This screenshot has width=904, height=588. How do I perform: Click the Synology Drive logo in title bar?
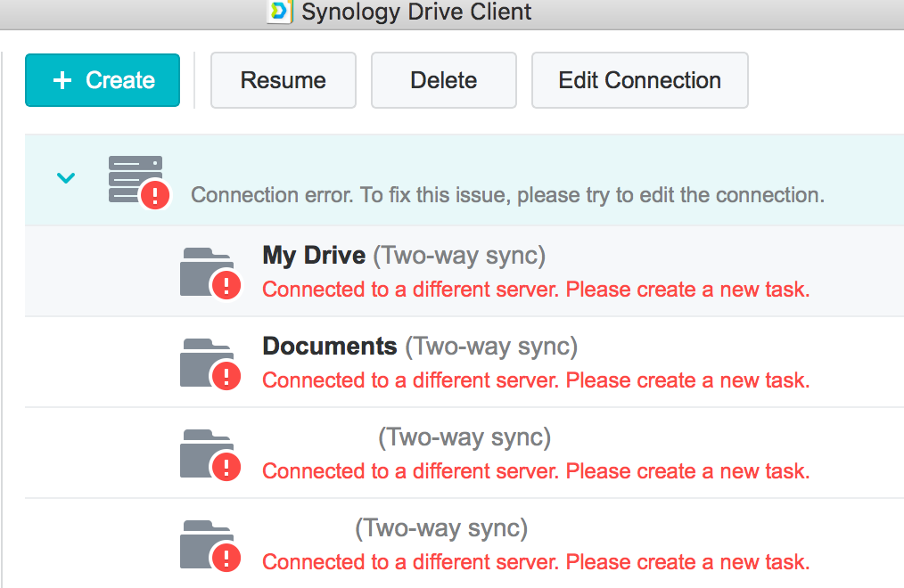pos(280,12)
